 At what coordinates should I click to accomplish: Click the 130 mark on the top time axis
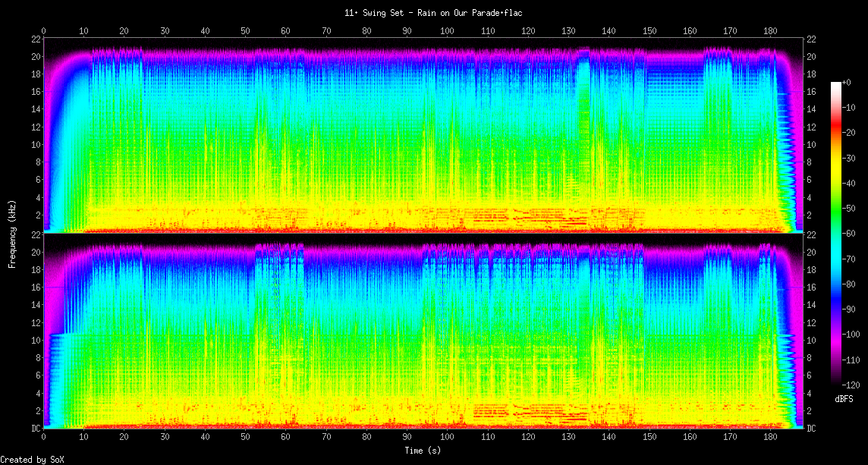pyautogui.click(x=568, y=31)
